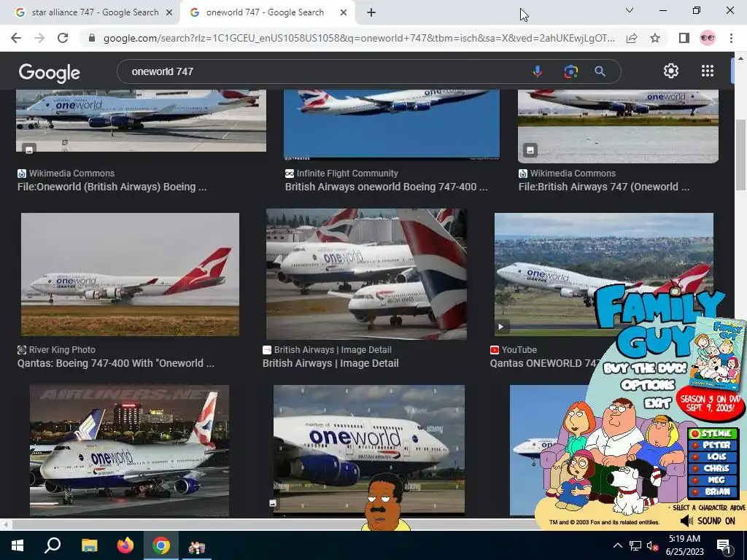The width and height of the screenshot is (747, 560).
Task: Toggle 'SOUND ON' speaker in Family Guy popup
Action: [x=708, y=521]
